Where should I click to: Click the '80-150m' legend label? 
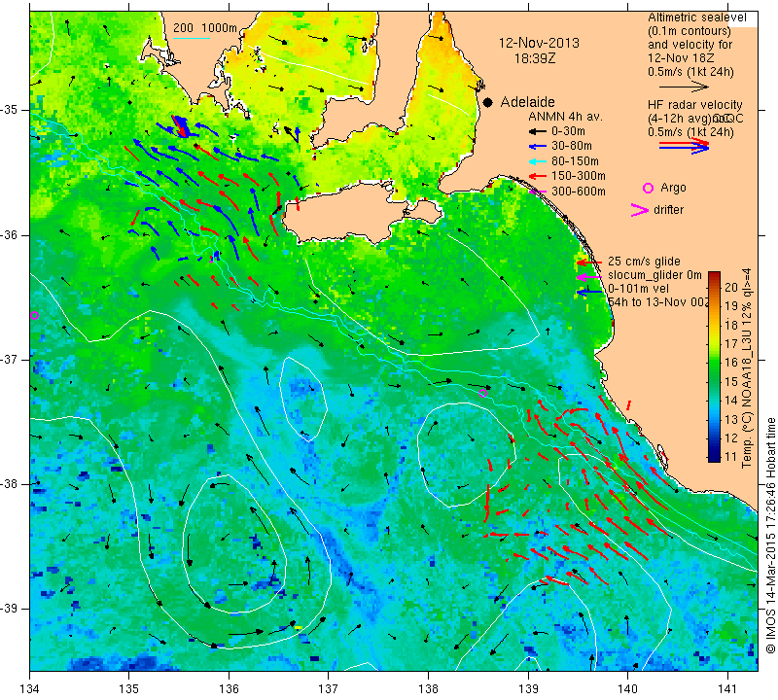coord(575,161)
